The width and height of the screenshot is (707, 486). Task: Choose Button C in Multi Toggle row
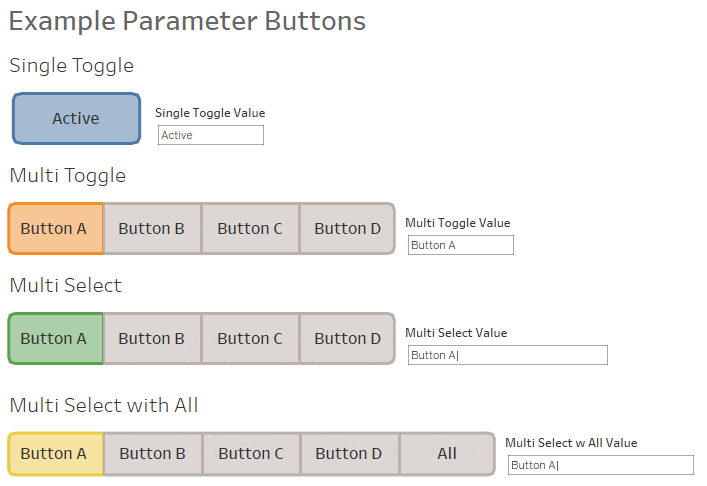[x=250, y=229]
